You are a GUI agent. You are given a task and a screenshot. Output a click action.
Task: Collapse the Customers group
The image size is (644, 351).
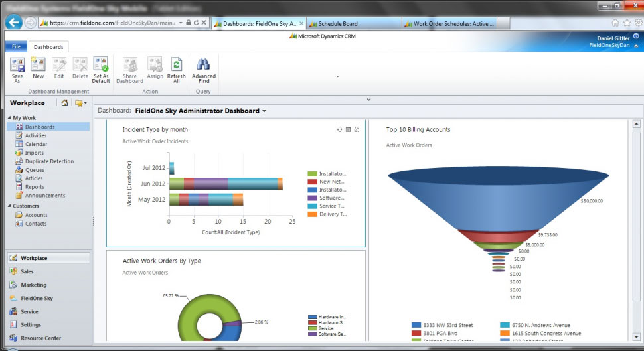(x=9, y=206)
